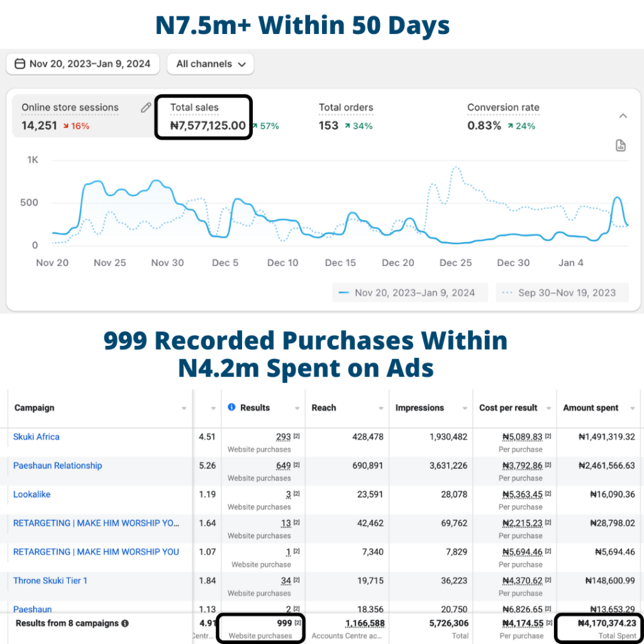Click the report export icon above chart

point(621,146)
